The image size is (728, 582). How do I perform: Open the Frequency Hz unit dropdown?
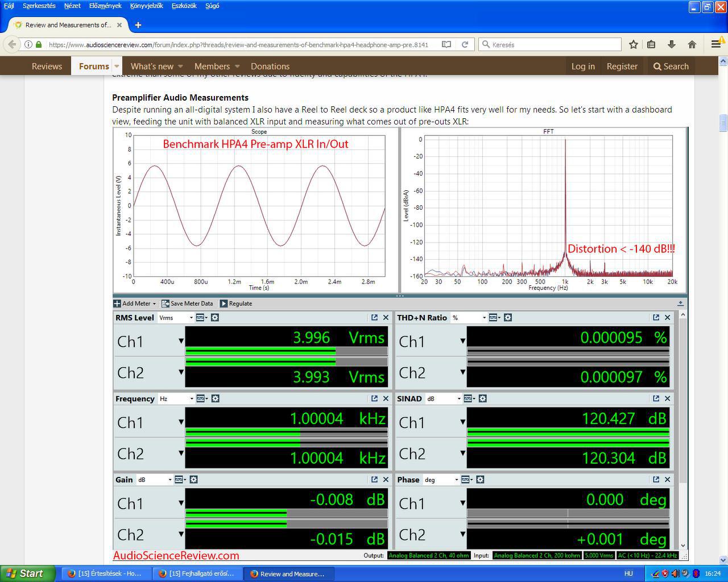[176, 398]
